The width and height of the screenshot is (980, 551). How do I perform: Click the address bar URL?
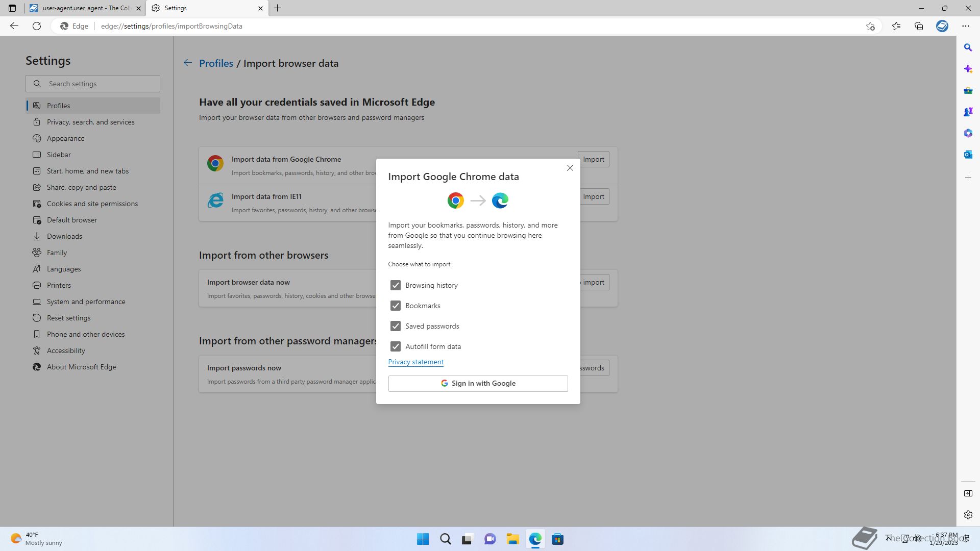[171, 26]
